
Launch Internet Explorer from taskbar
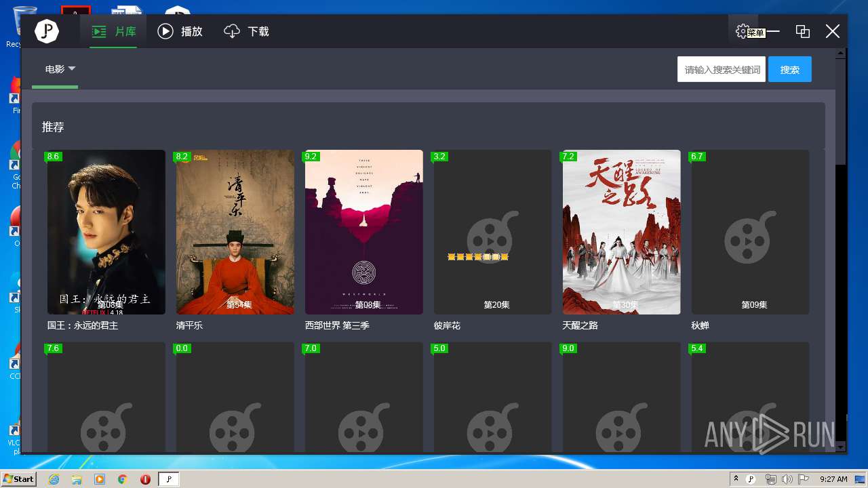(54, 479)
